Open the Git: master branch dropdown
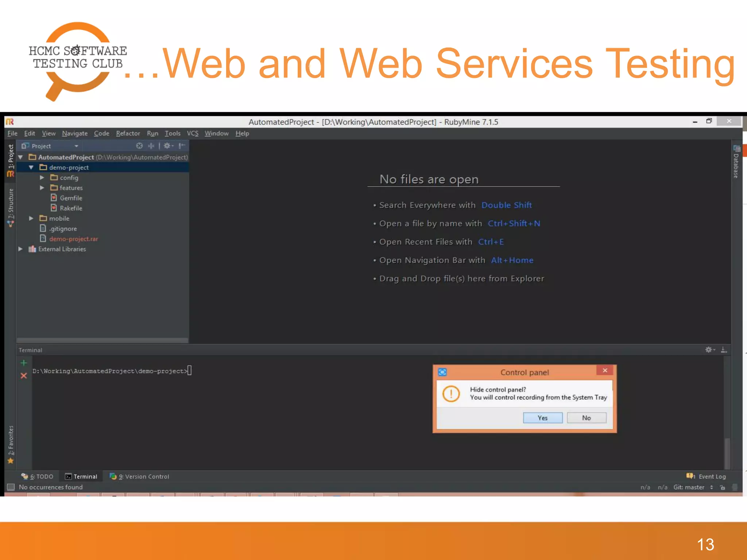747x560 pixels. click(x=693, y=487)
